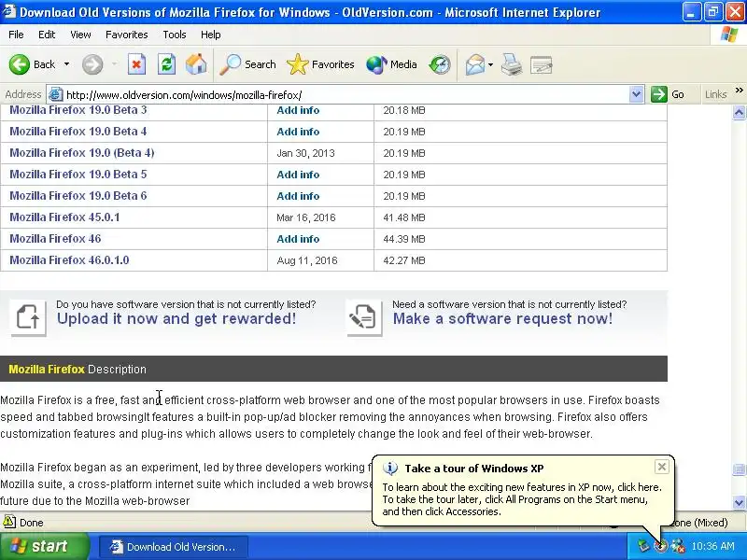The width and height of the screenshot is (747, 560).
Task: Open the Windows Start menu
Action: coord(44,546)
